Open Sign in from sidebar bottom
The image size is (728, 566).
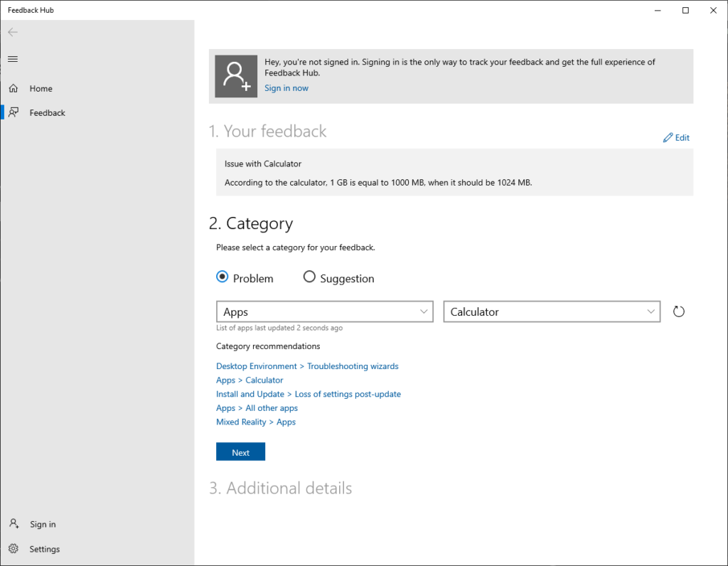(x=97, y=524)
